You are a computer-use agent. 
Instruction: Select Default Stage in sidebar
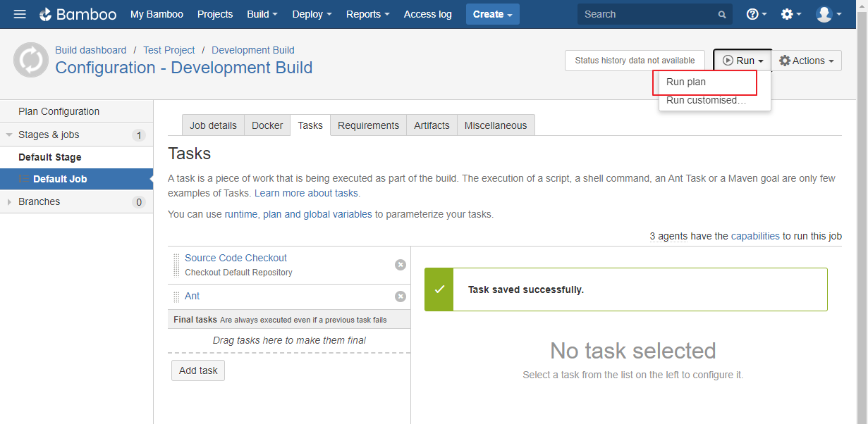[76, 157]
